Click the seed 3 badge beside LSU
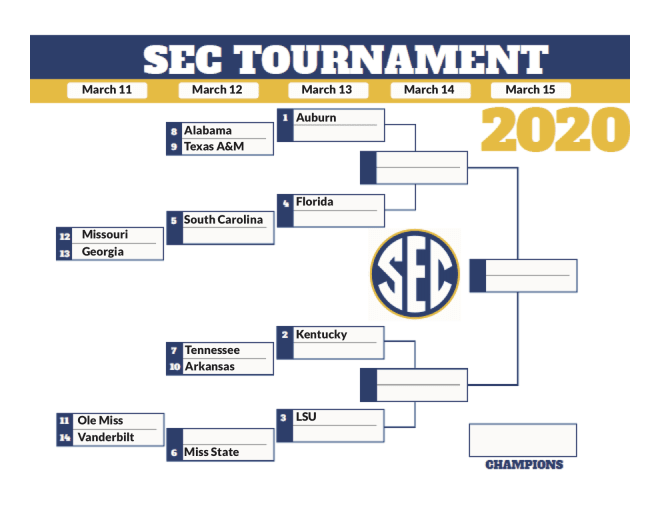 pyautogui.click(x=284, y=417)
